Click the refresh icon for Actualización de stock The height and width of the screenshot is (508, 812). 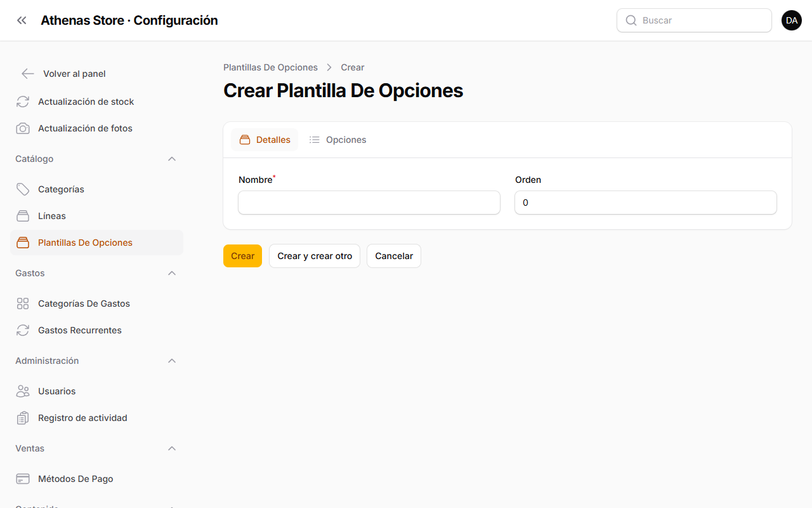pos(23,102)
